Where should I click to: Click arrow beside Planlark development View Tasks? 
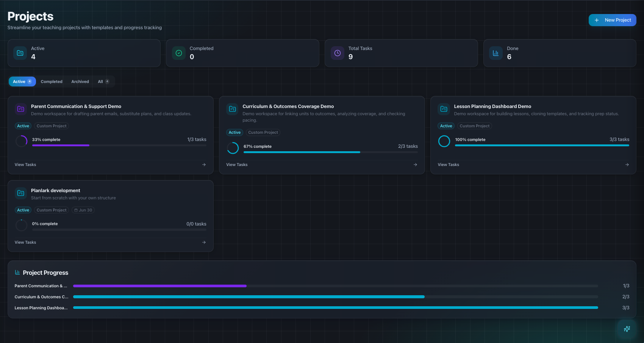[x=204, y=242]
